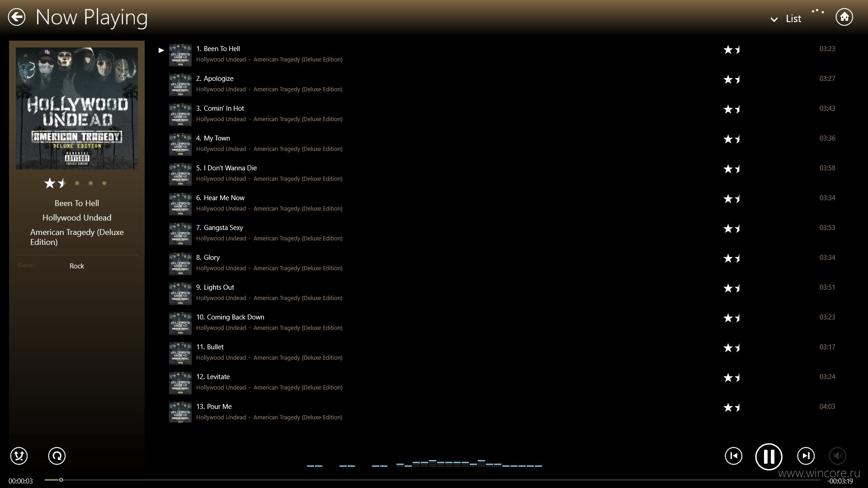Rate Lights Out using stars
This screenshot has height=488, width=868.
pos(732,288)
